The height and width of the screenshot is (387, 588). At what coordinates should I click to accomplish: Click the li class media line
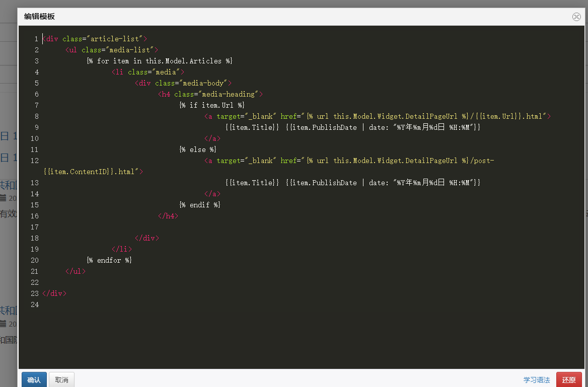pyautogui.click(x=148, y=72)
